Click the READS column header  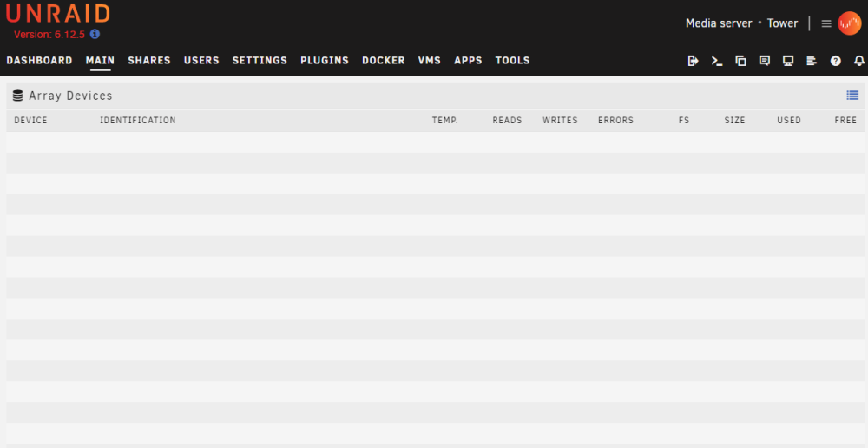tap(507, 120)
